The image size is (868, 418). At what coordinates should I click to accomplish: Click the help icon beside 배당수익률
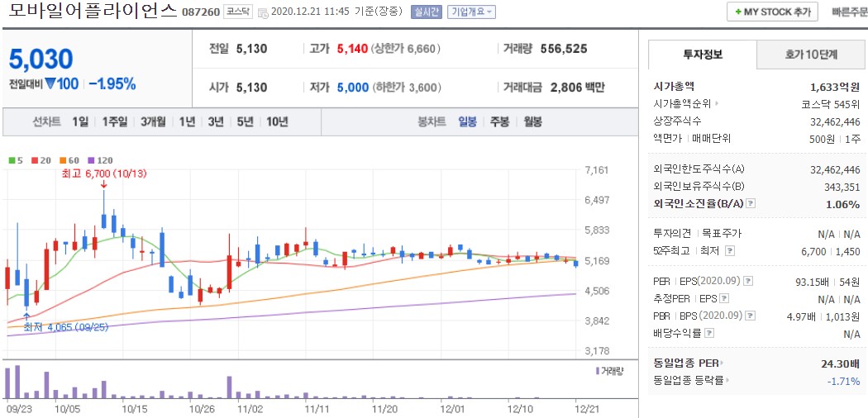point(709,334)
